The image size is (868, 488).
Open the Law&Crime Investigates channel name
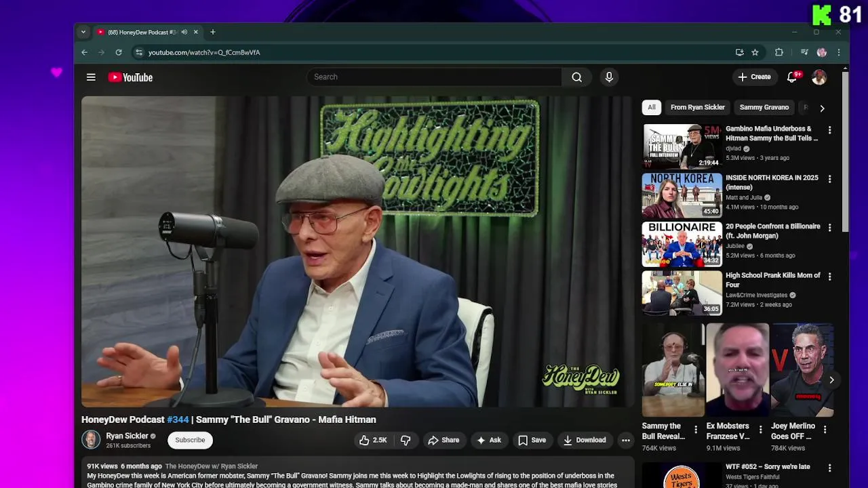756,295
